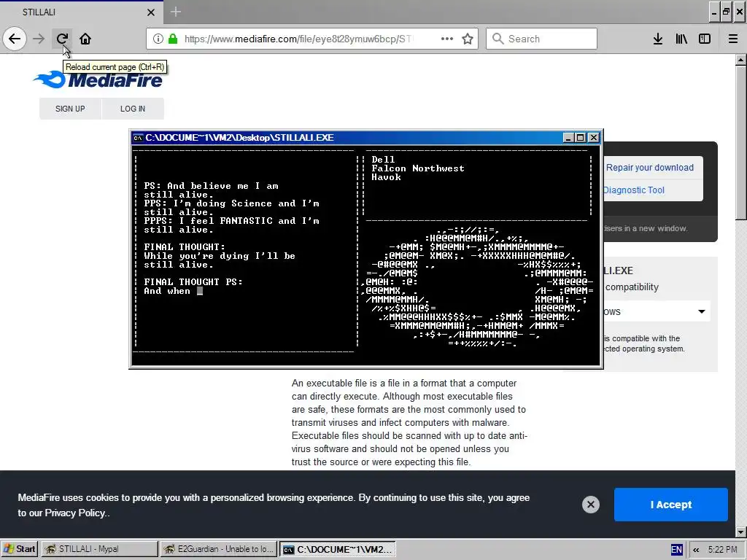Viewport: 747px width, 560px height.
Task: Open a new tab with plus
Action: tap(175, 12)
